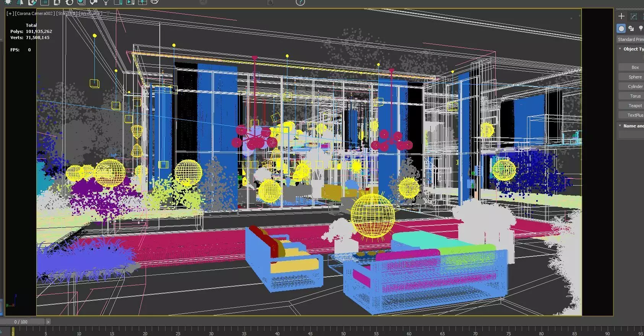The width and height of the screenshot is (644, 336).
Task: Select the blue sofa with teal cushions
Action: [x=425, y=272]
